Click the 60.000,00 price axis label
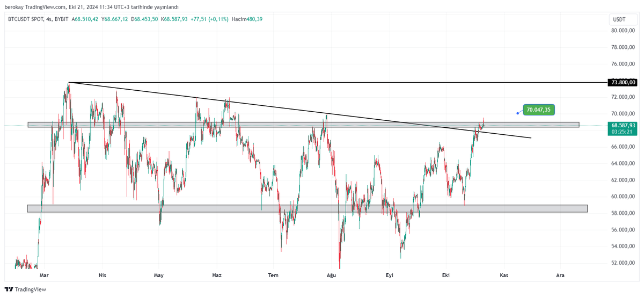Viewport: 644px width, 297px height. point(623,197)
